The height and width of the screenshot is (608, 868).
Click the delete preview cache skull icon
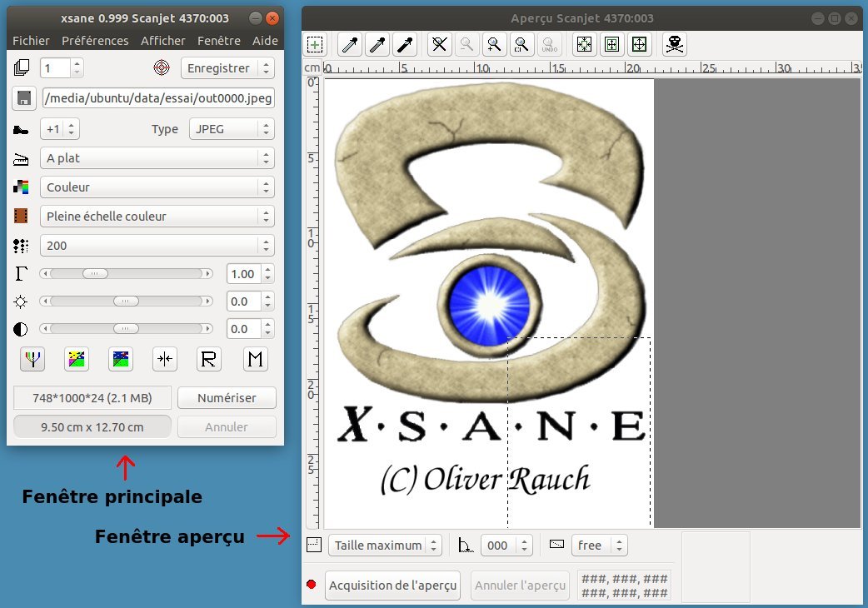(674, 44)
